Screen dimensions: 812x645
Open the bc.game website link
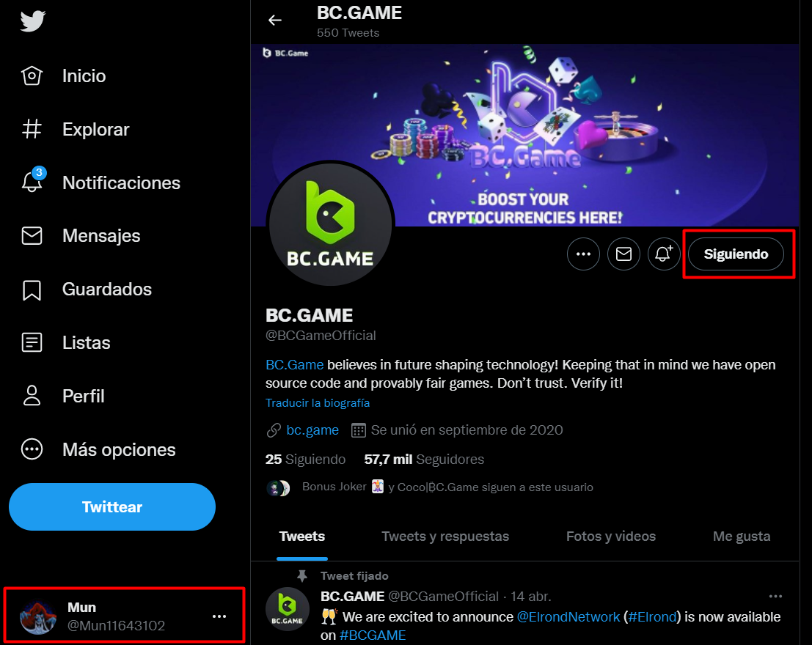312,430
